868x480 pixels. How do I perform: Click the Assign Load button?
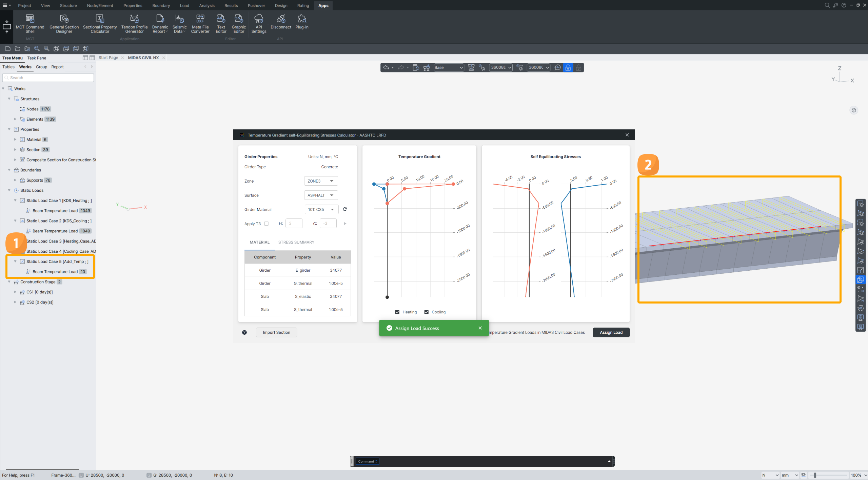[611, 332]
